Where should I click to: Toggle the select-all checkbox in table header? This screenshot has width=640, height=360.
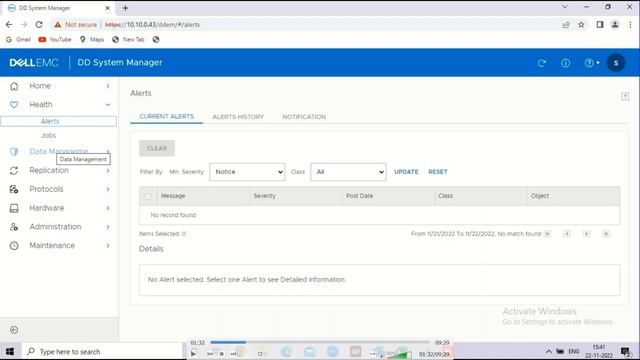(148, 196)
